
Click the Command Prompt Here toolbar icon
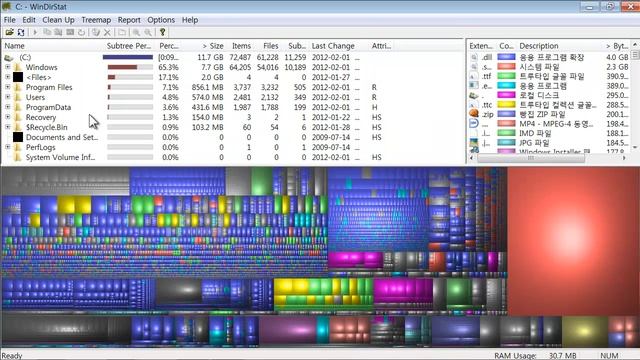(70, 32)
